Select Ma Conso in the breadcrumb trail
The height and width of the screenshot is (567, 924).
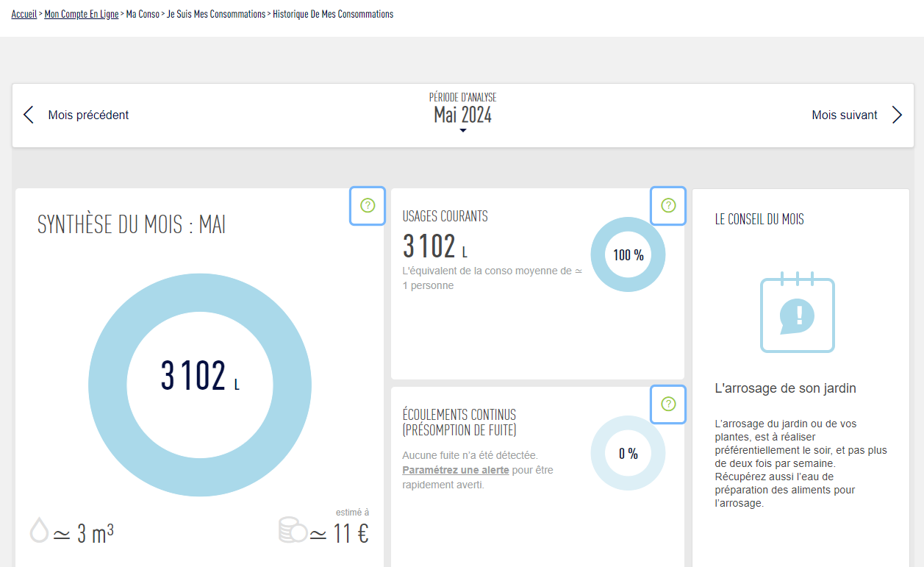click(x=143, y=14)
